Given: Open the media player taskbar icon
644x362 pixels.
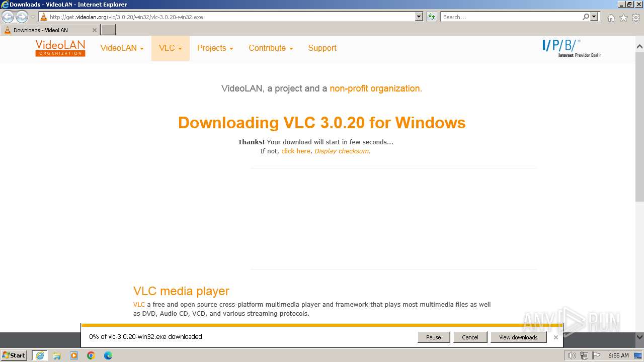Looking at the screenshot, I should 74,355.
